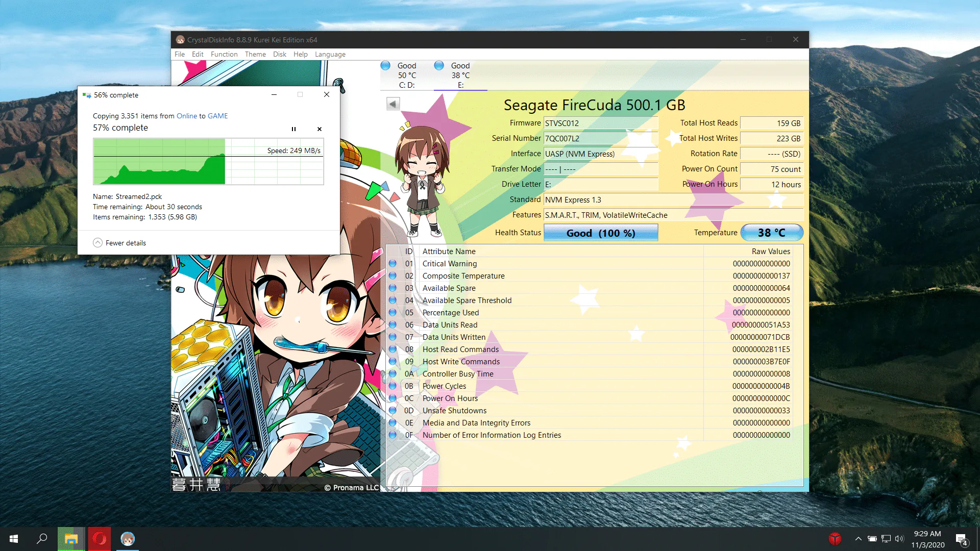Open taskbar Search
Viewport: 980px width, 551px height.
[x=42, y=539]
